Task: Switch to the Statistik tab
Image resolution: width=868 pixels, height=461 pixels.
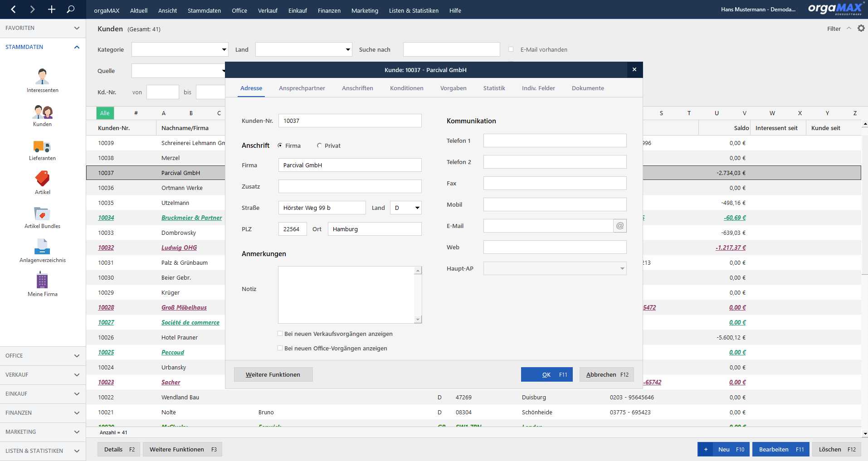Action: [494, 88]
